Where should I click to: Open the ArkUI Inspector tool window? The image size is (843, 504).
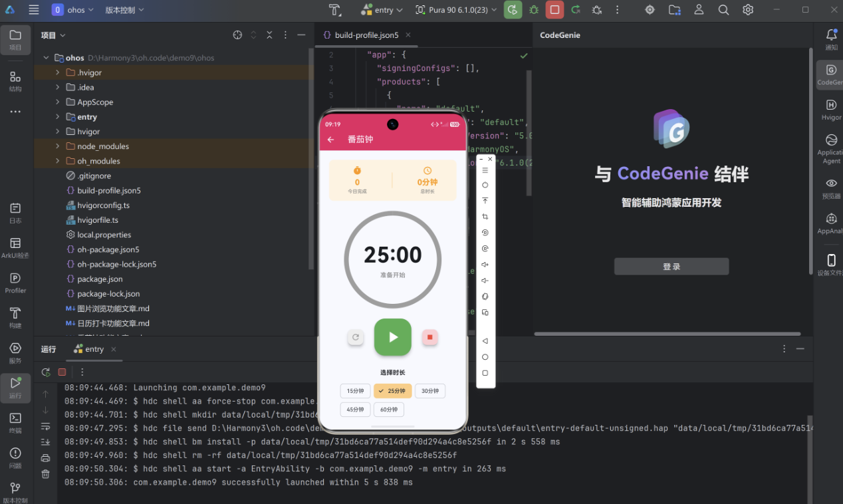point(15,248)
